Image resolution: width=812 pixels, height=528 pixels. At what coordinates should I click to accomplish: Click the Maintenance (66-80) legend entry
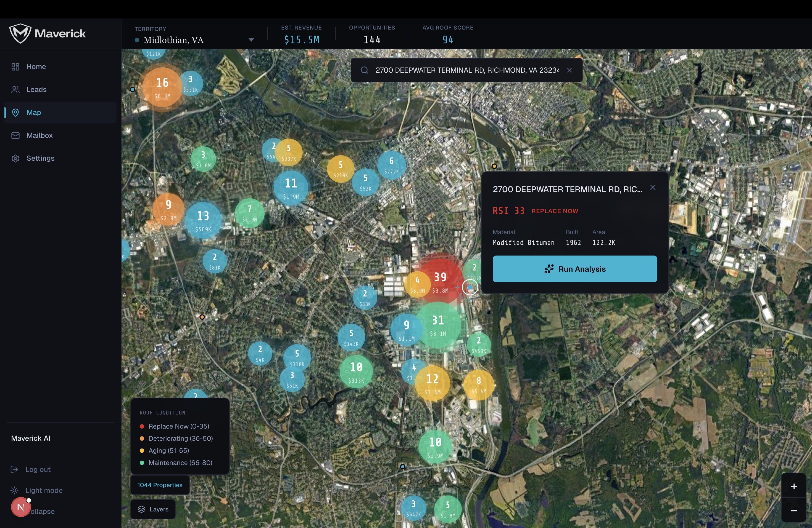click(x=176, y=463)
